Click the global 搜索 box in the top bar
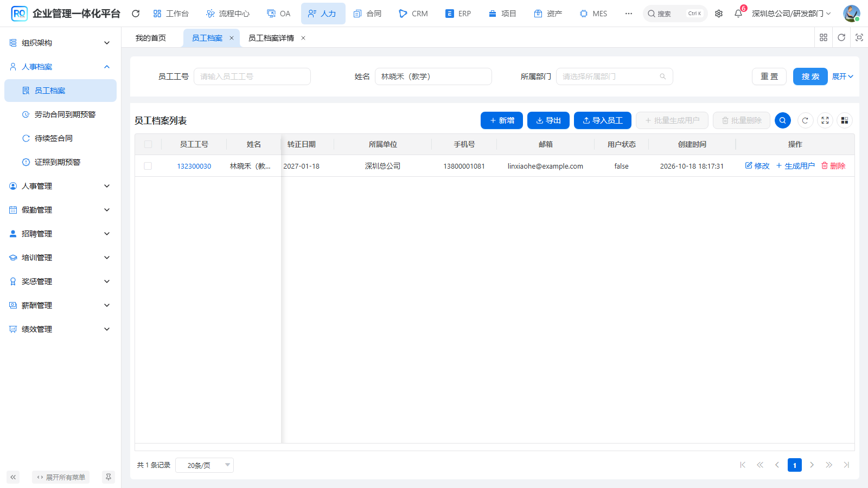Viewport: 868px width, 488px height. 675,14
